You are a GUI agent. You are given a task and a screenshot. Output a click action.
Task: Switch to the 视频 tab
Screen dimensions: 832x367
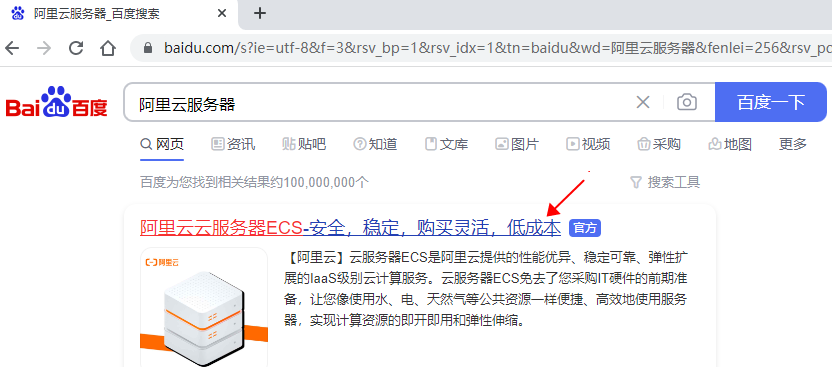pos(588,144)
